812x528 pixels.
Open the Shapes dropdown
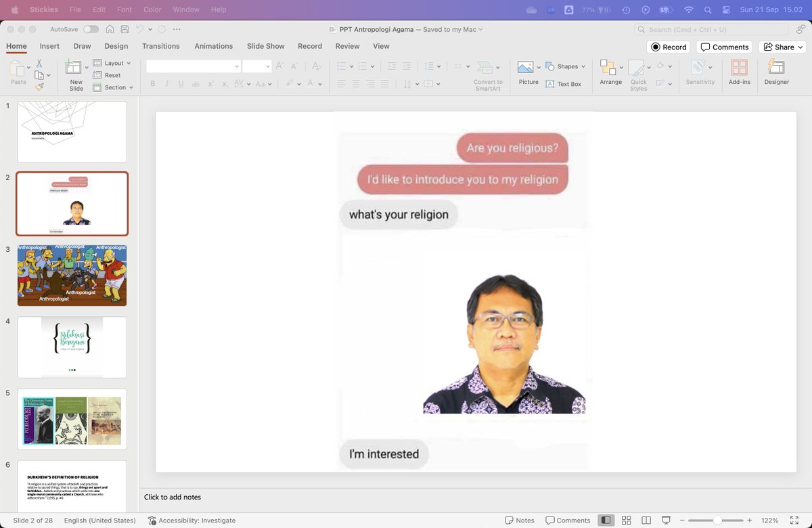(x=566, y=66)
